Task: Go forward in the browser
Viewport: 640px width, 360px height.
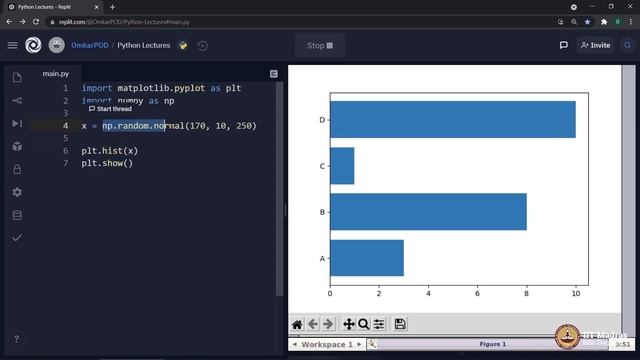Action: tap(22, 22)
